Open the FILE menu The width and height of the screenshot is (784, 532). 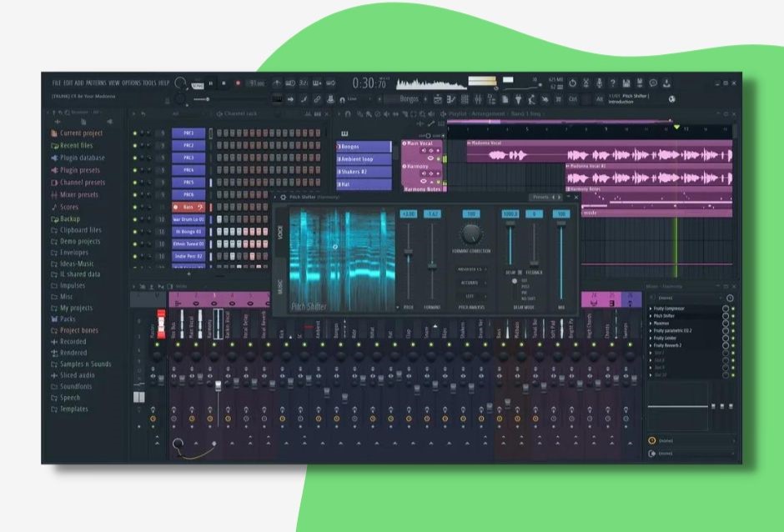pyautogui.click(x=57, y=83)
